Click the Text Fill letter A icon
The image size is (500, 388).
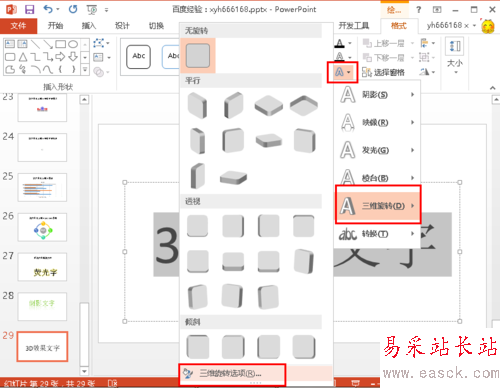click(x=339, y=43)
